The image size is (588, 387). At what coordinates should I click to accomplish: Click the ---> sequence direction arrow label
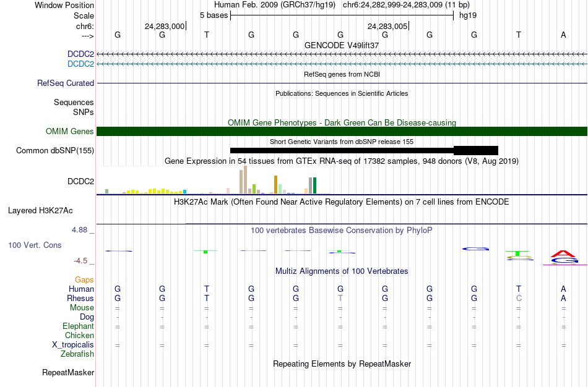(x=87, y=36)
